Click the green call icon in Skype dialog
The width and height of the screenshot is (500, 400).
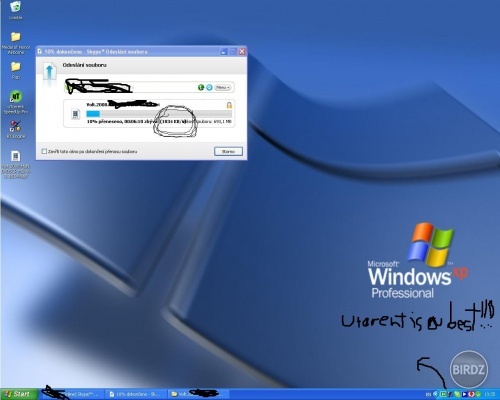coord(201,87)
